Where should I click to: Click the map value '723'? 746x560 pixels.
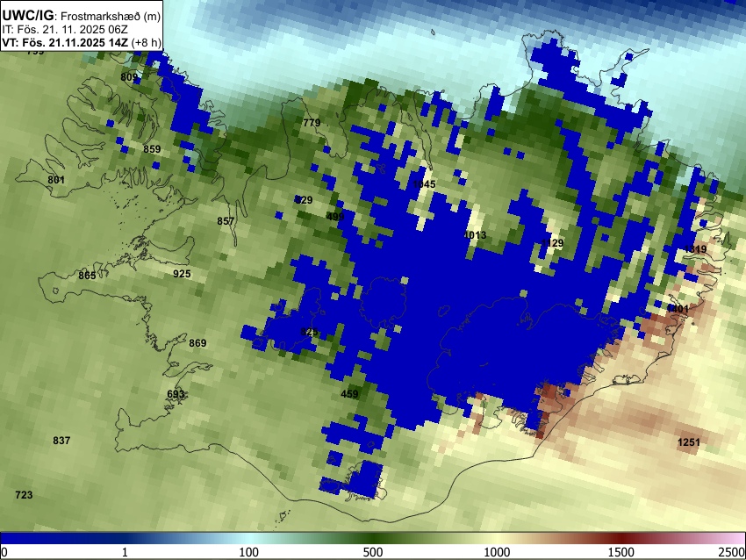pyautogui.click(x=24, y=495)
